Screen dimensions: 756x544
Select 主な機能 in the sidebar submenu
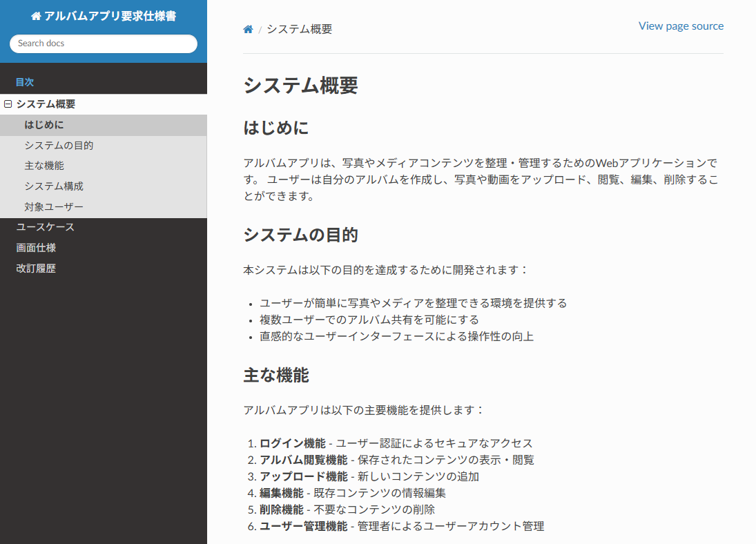coord(44,166)
